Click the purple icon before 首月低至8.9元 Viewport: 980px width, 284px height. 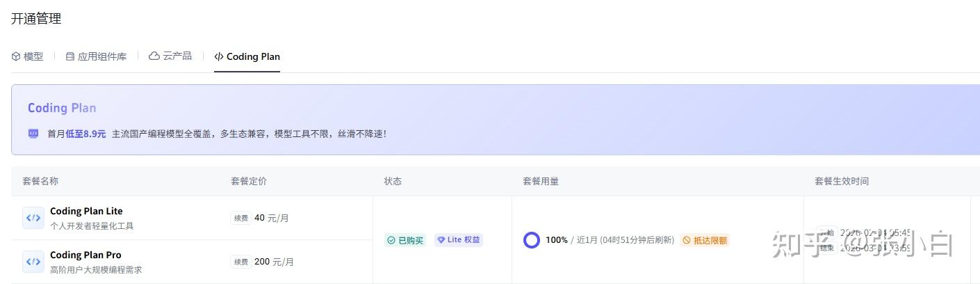click(x=33, y=134)
